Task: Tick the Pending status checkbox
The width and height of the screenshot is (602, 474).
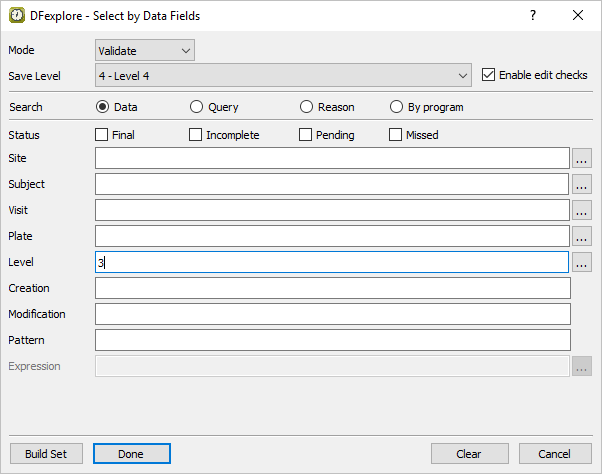Action: click(306, 135)
